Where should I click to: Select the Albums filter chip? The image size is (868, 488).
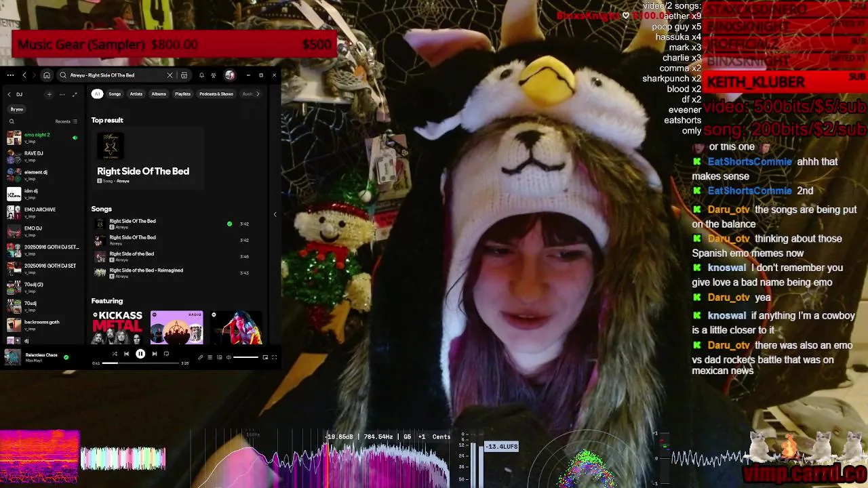[x=159, y=94]
